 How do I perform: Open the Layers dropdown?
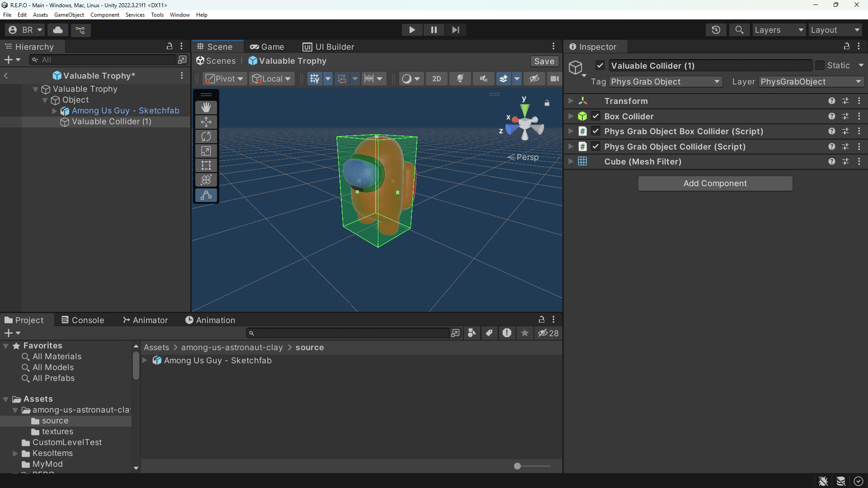pyautogui.click(x=779, y=30)
